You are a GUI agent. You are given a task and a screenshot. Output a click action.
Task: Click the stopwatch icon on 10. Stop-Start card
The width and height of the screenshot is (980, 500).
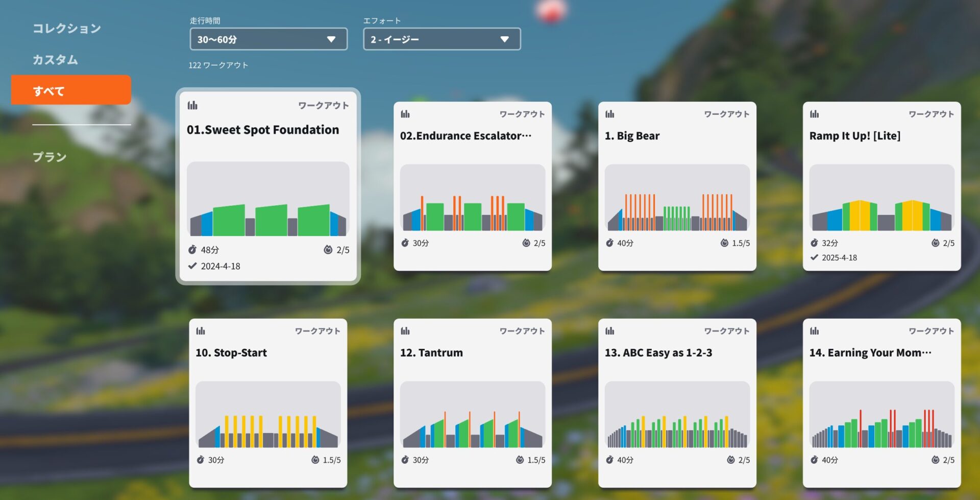coord(202,460)
